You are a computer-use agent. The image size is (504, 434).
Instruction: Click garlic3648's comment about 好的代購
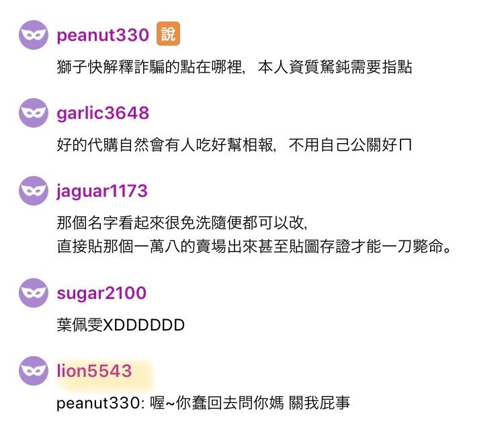click(234, 145)
